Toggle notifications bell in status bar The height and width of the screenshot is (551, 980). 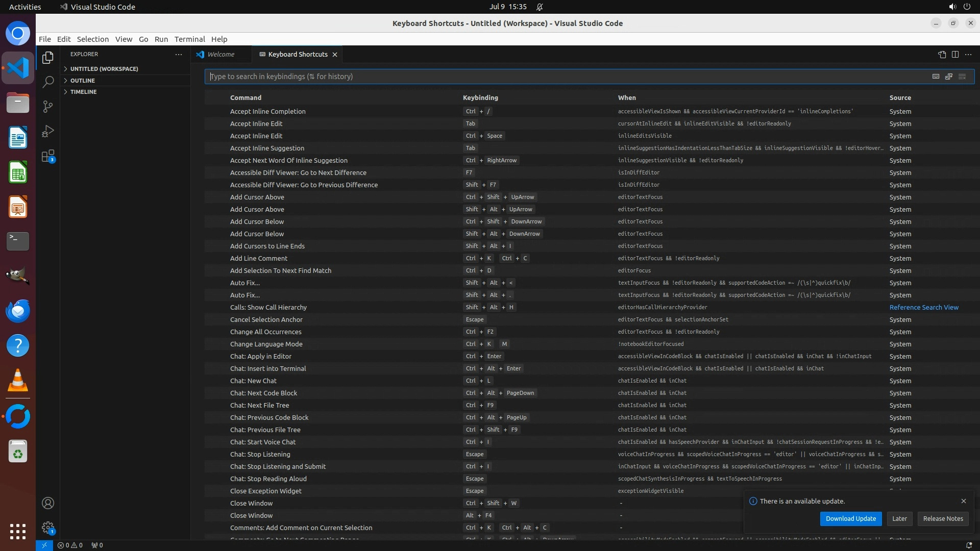[x=969, y=545]
